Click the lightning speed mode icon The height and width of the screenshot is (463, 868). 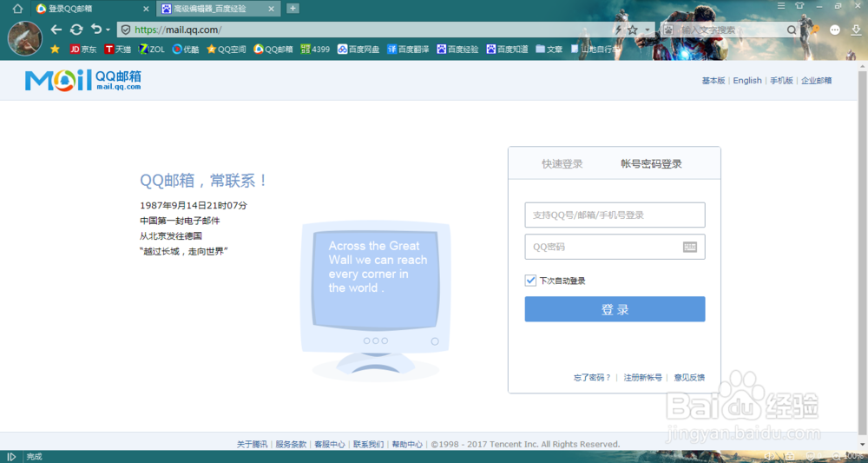pyautogui.click(x=618, y=30)
